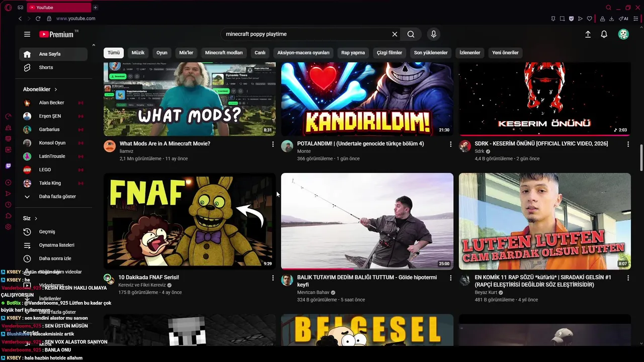Open sidebar History clock icon
This screenshot has width=644, height=362.
click(x=8, y=205)
